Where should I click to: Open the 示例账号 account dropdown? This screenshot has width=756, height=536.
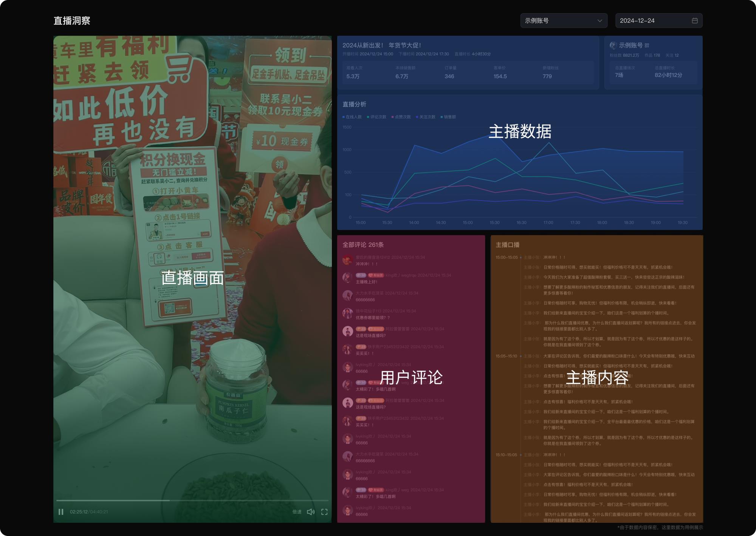point(559,21)
